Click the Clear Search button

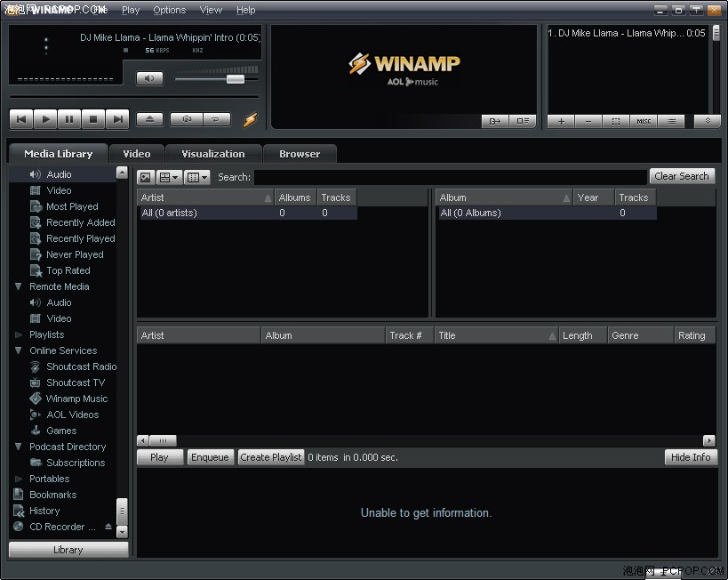(x=682, y=176)
